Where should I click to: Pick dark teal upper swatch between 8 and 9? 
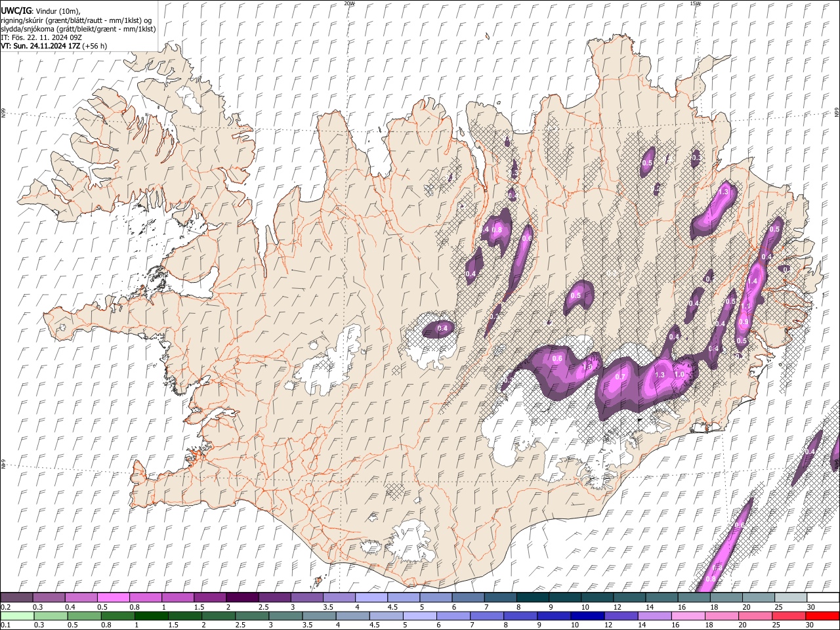point(532,597)
